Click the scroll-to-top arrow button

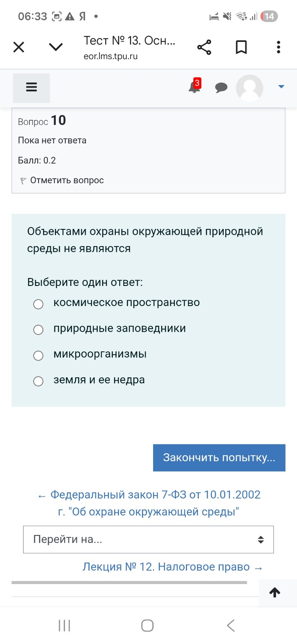point(275,592)
